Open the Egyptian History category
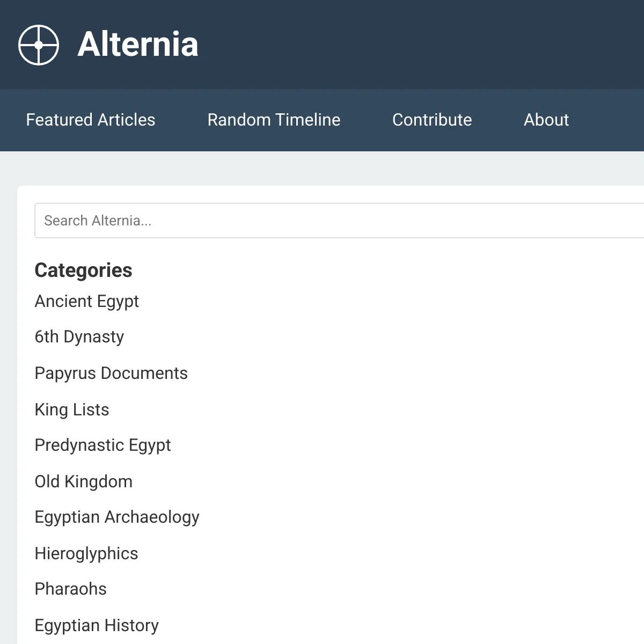 [x=97, y=626]
